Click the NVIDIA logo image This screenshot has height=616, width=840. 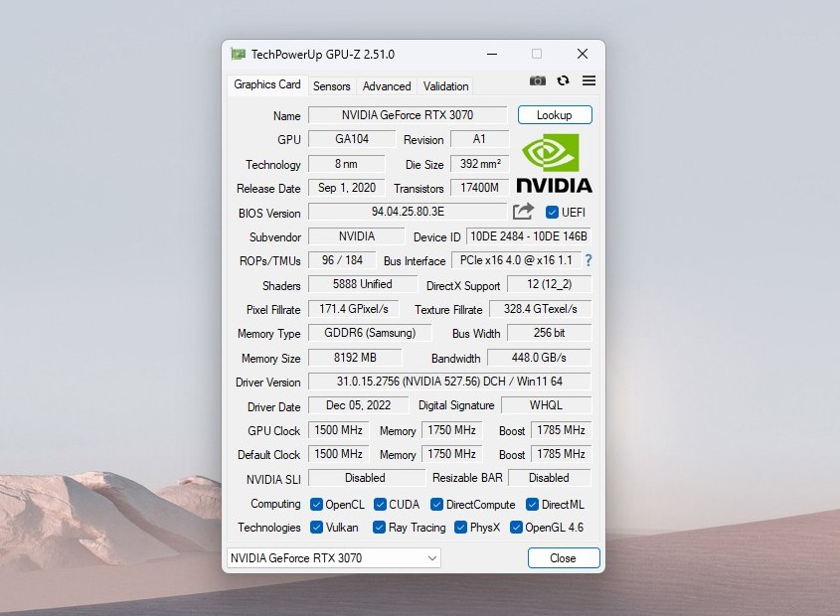tap(554, 164)
